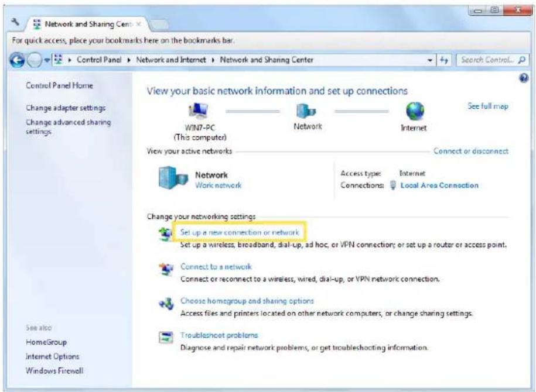Open the address bar history dropdown

pos(430,60)
